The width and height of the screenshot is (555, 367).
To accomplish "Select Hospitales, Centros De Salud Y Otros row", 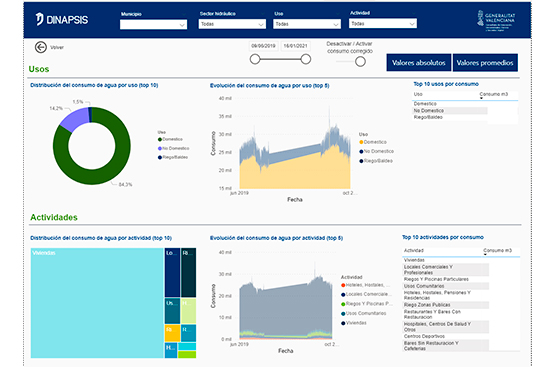I will 461,327.
